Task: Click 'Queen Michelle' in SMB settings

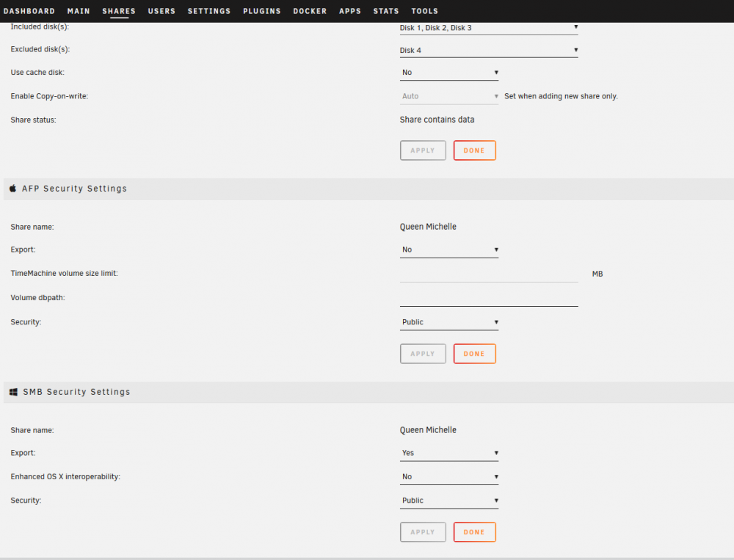Action: [428, 430]
